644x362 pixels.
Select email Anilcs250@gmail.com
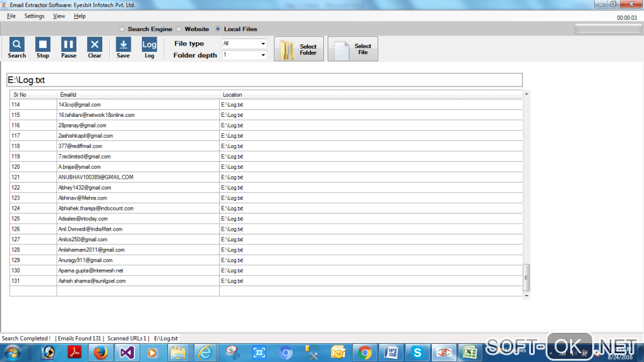point(83,239)
